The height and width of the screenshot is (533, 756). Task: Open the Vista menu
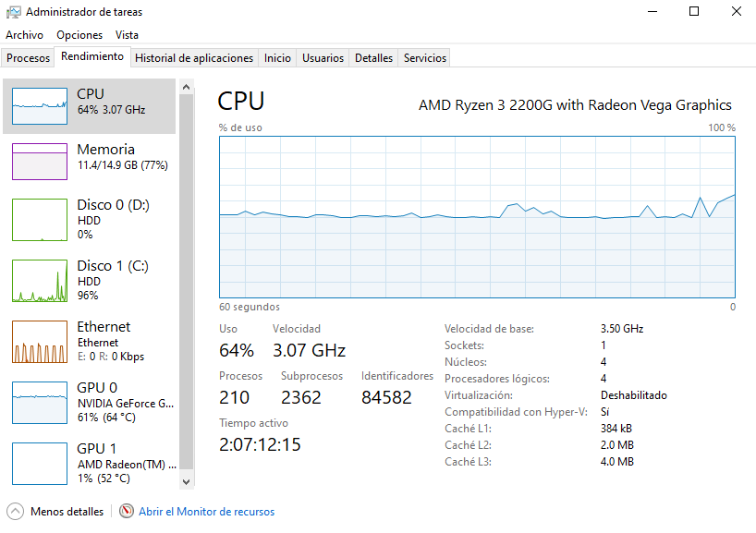pos(128,35)
